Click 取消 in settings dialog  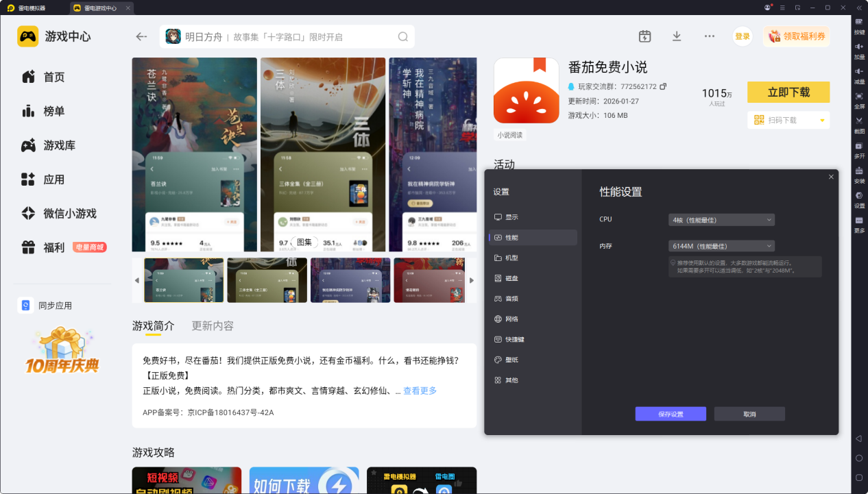coord(749,414)
